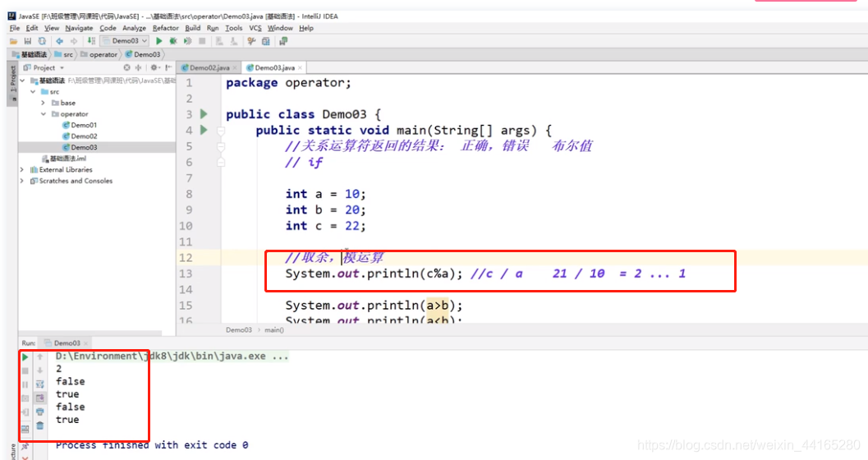Click the Demo03 breadcrumb in navigation bar

coord(143,54)
